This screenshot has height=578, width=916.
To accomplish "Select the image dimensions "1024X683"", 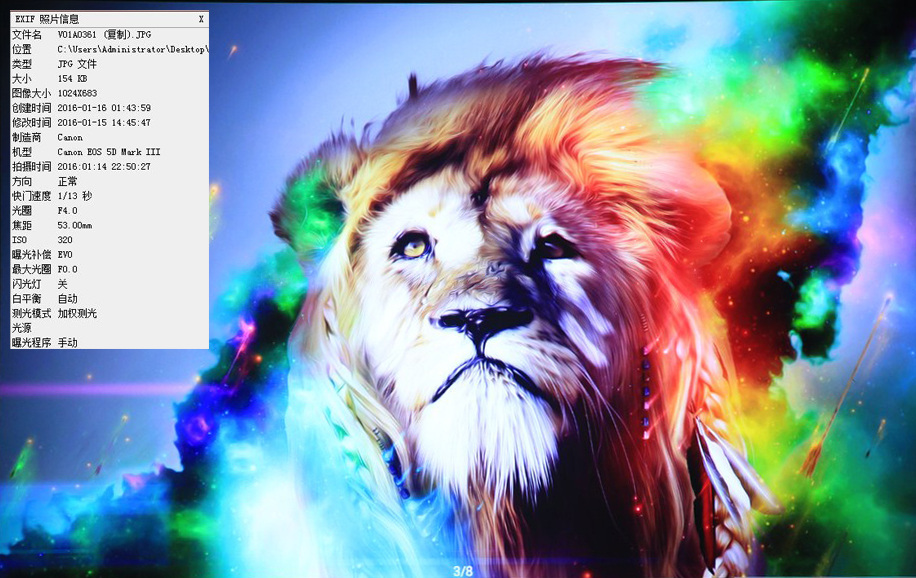I will (x=77, y=93).
